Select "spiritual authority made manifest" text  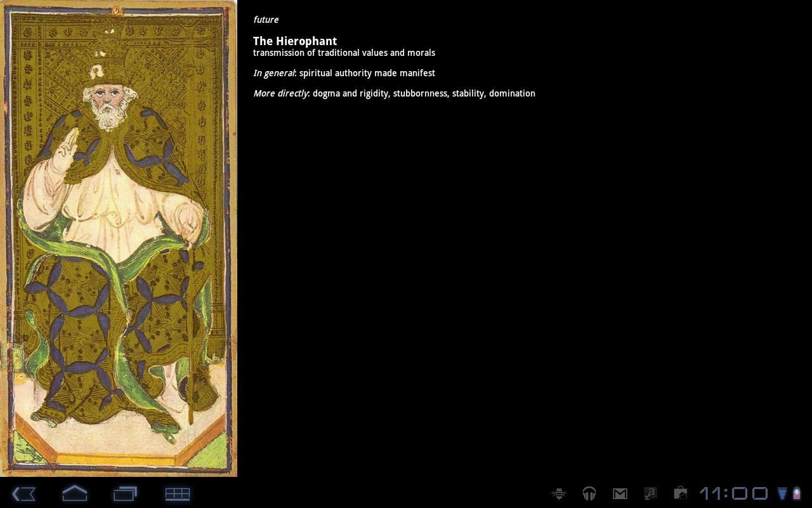coord(367,73)
